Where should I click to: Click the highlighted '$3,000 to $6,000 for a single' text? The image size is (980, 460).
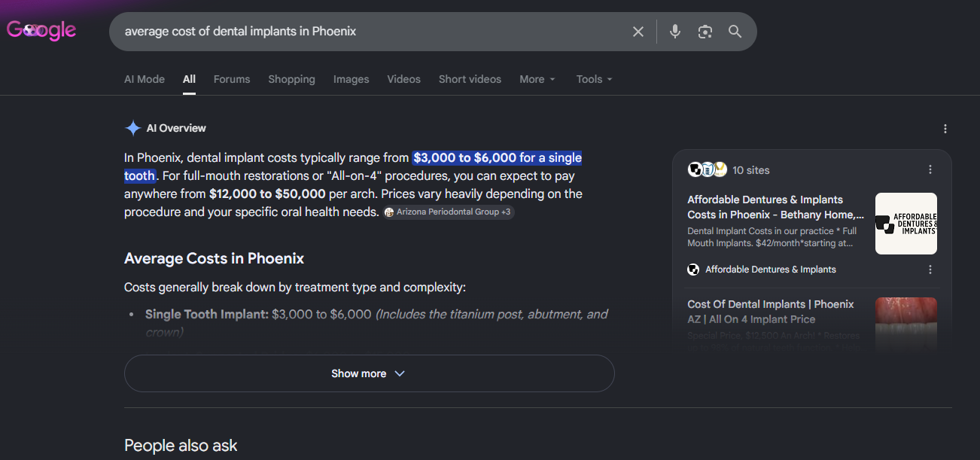498,158
